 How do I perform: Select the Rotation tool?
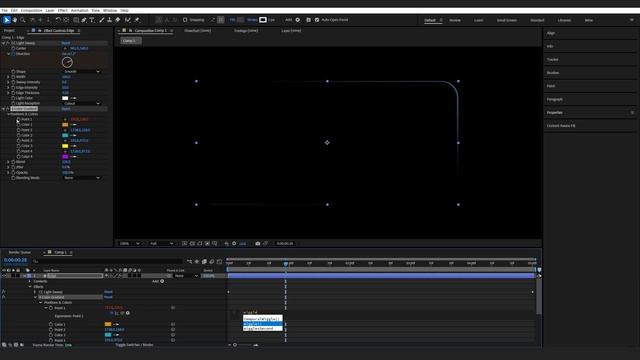coord(58,20)
